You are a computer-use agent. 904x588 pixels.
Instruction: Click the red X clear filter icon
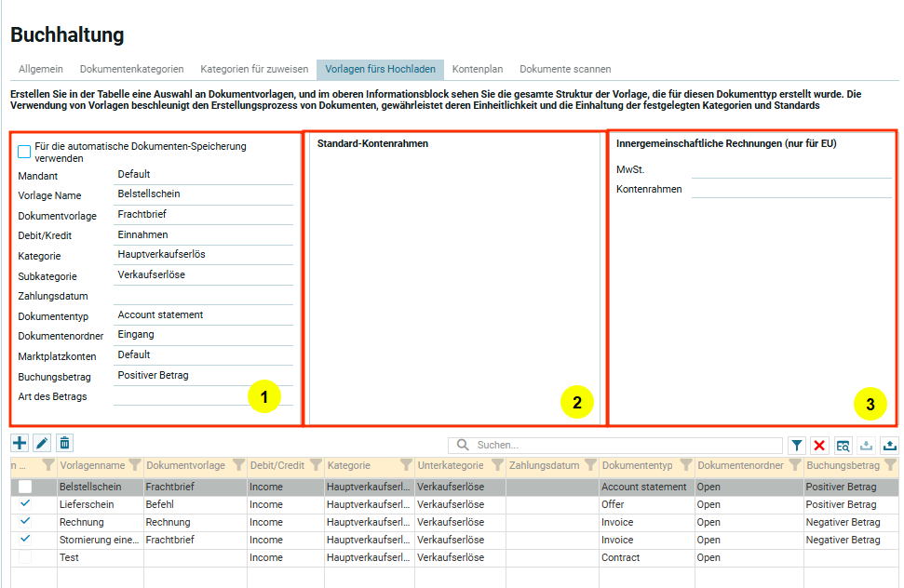click(819, 446)
